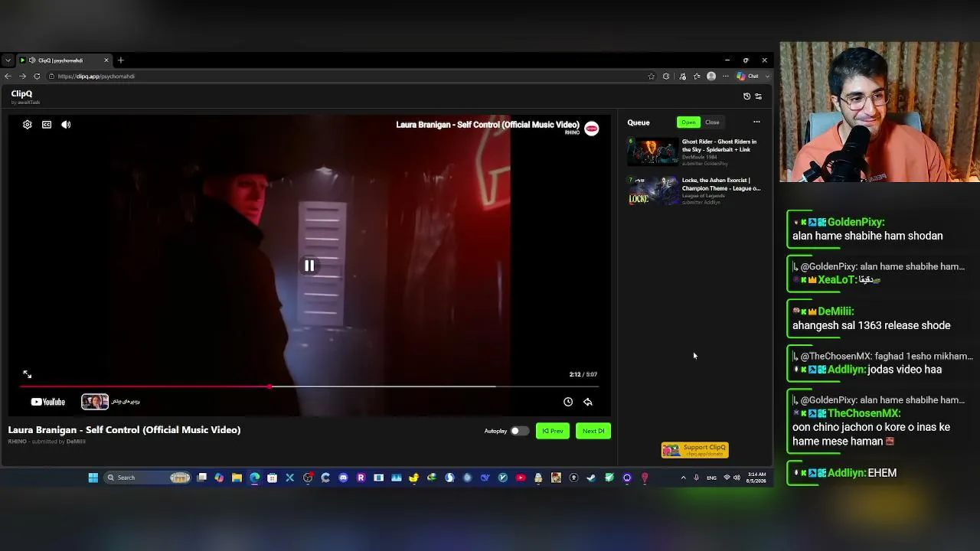The width and height of the screenshot is (980, 551).
Task: Open the Steam taskbar icon
Action: pos(591,478)
